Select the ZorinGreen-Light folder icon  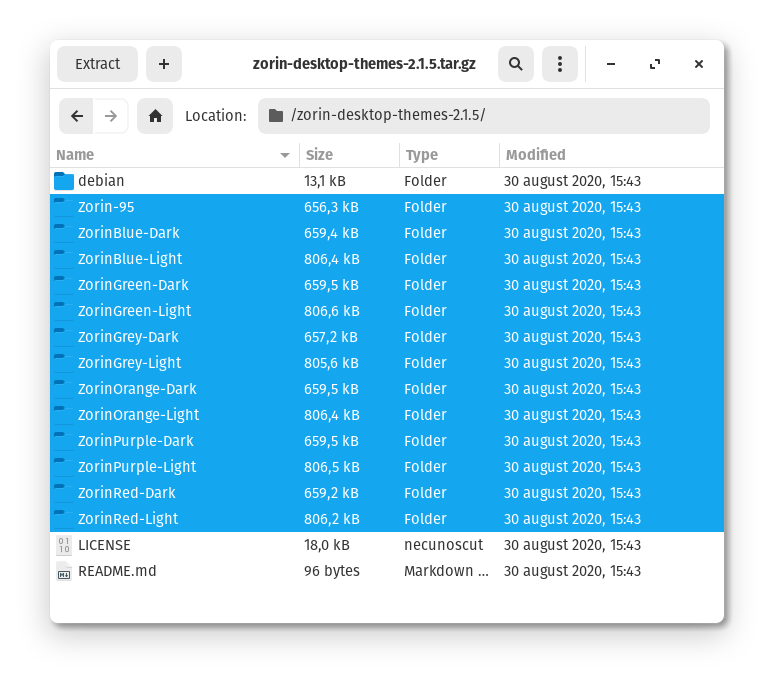[64, 311]
